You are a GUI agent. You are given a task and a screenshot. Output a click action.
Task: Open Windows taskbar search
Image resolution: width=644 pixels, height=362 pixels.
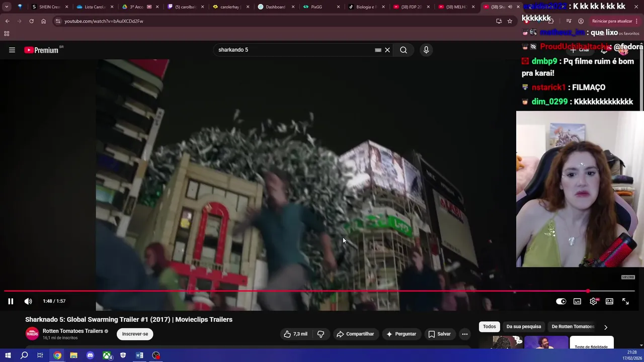[x=24, y=355]
